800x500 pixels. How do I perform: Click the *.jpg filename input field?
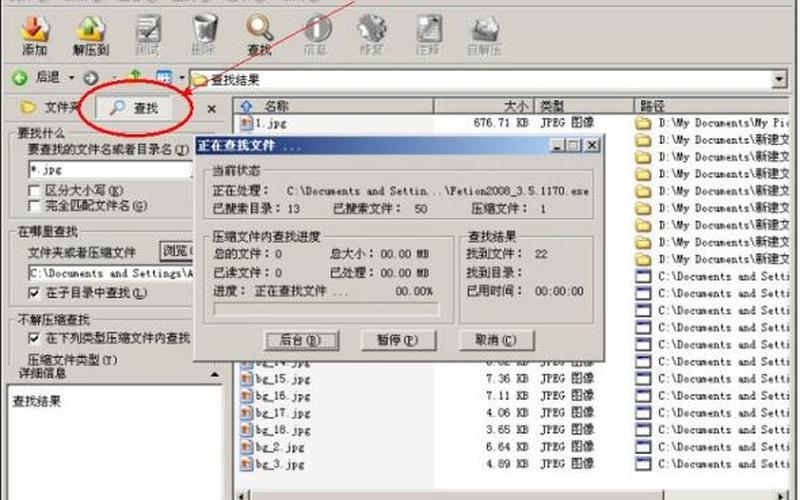111,170
